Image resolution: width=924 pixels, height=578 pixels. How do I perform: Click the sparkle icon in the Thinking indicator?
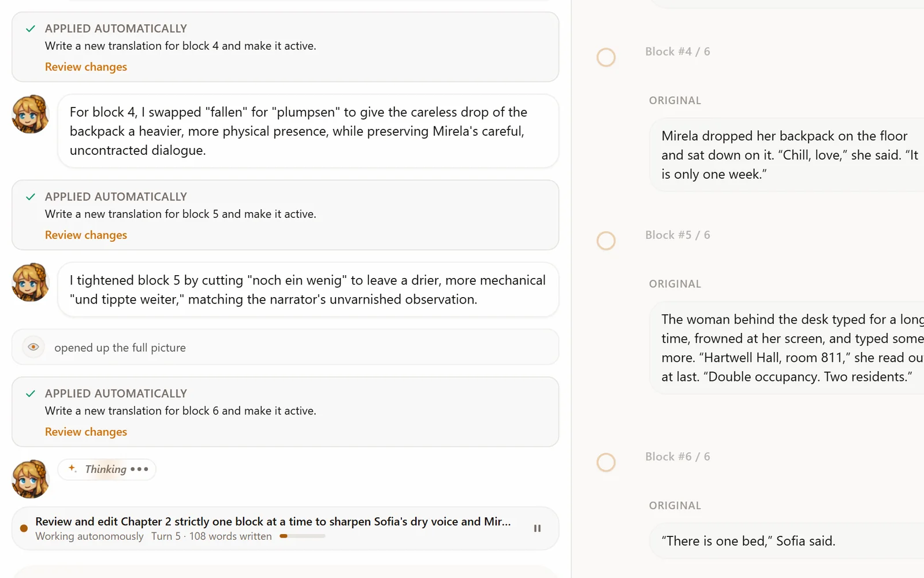tap(72, 469)
